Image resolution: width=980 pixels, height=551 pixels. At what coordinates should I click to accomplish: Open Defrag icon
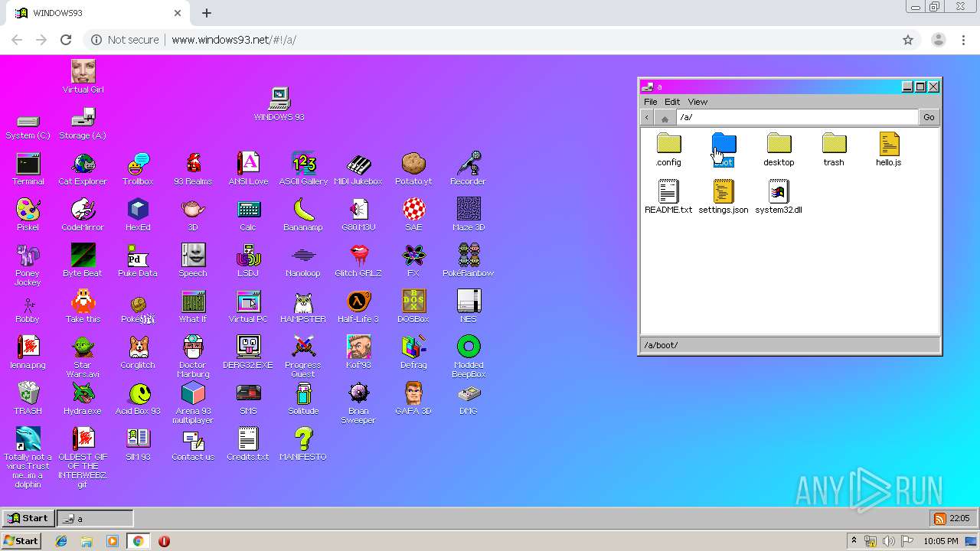(x=413, y=353)
